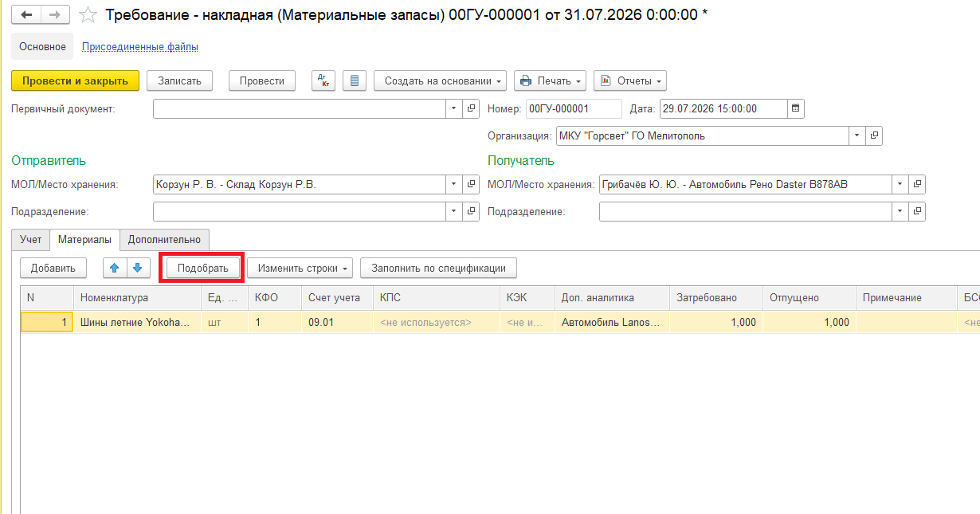The height and width of the screenshot is (514, 980).
Task: Select cell Шины летние Yokoha...
Action: (137, 323)
